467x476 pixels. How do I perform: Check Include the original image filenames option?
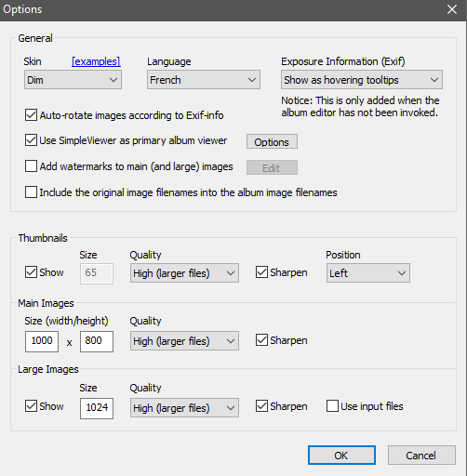[x=31, y=192]
